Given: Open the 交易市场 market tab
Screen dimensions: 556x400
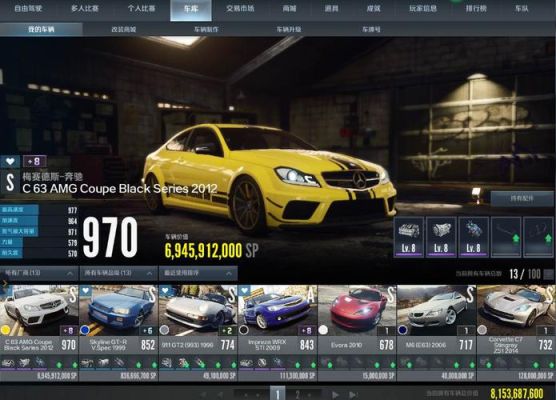Looking at the screenshot, I should click(x=240, y=9).
